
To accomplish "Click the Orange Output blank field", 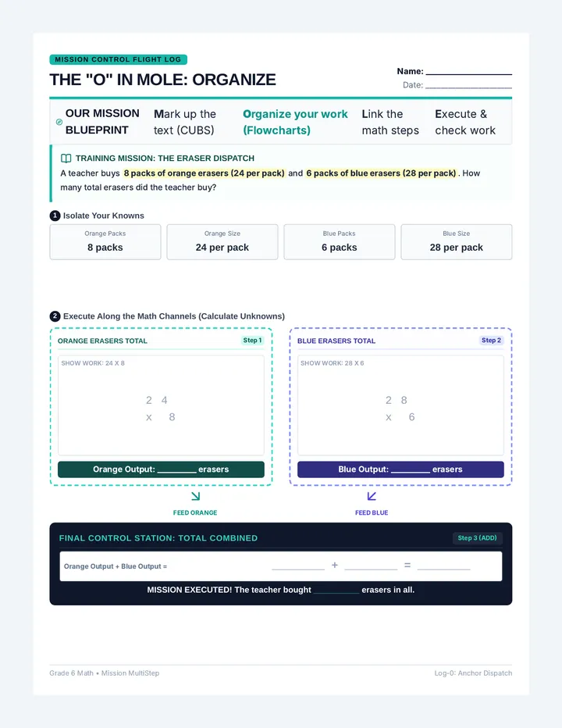I will pyautogui.click(x=177, y=470).
